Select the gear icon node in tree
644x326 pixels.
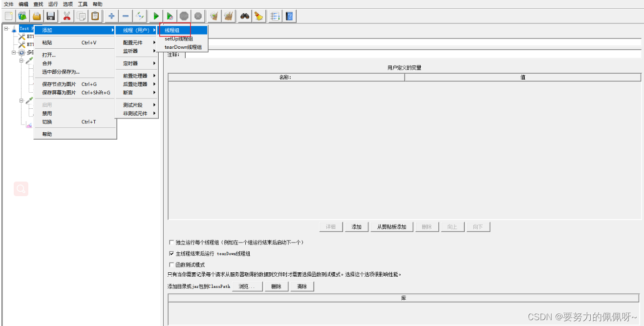point(21,52)
